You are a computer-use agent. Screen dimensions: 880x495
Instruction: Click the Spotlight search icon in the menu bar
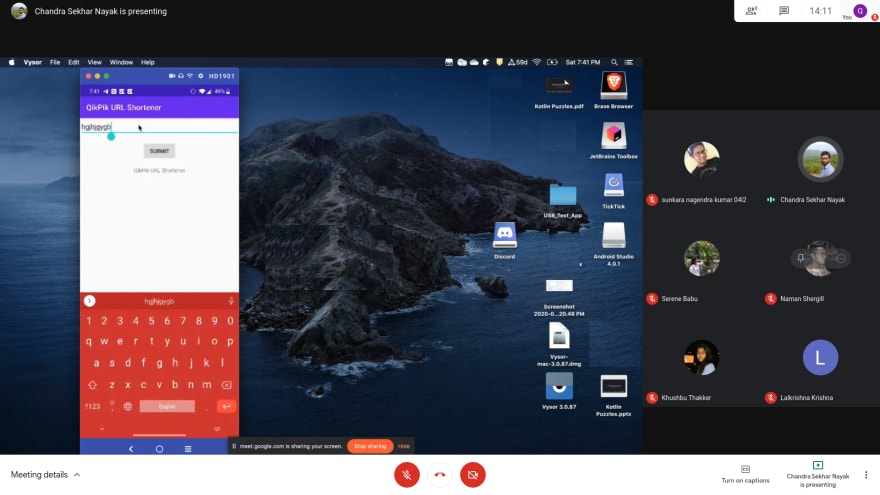point(614,62)
